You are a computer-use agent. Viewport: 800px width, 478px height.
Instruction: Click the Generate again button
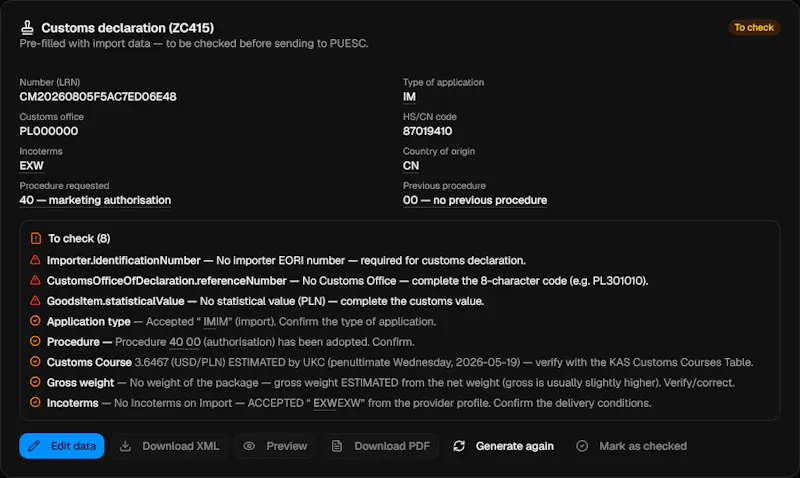coord(503,446)
